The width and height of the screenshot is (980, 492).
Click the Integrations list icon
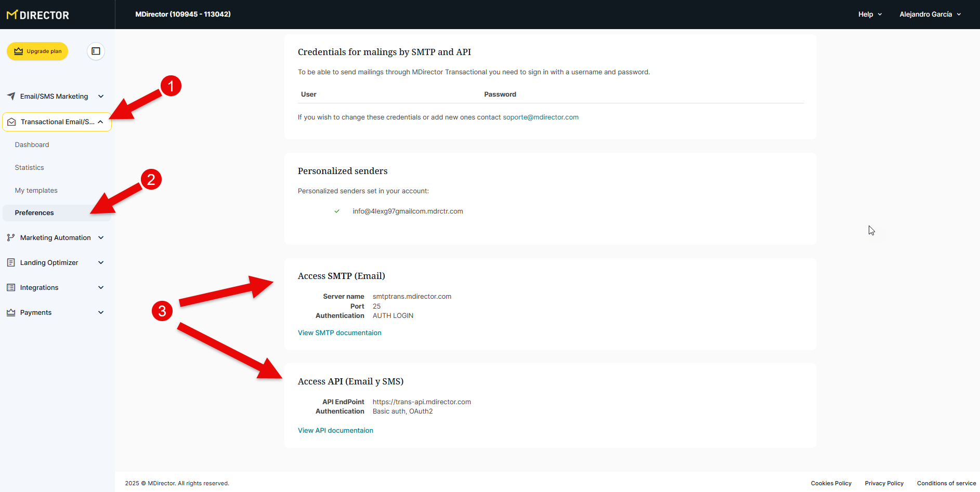11,287
